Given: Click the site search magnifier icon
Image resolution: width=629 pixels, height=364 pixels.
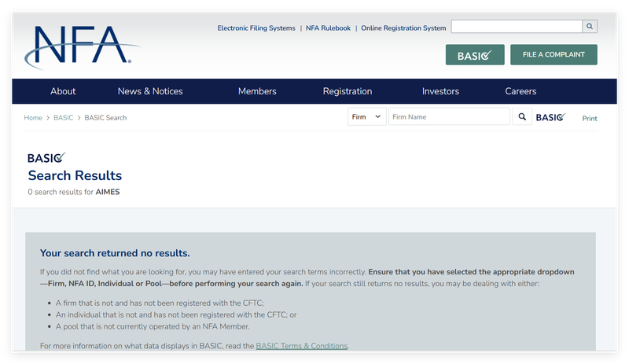Looking at the screenshot, I should pos(589,27).
